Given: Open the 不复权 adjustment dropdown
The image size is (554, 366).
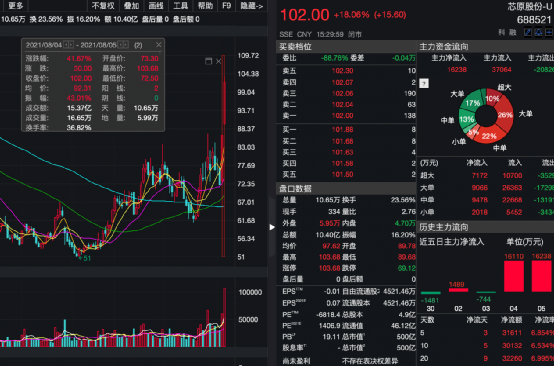Looking at the screenshot, I should tap(103, 6).
